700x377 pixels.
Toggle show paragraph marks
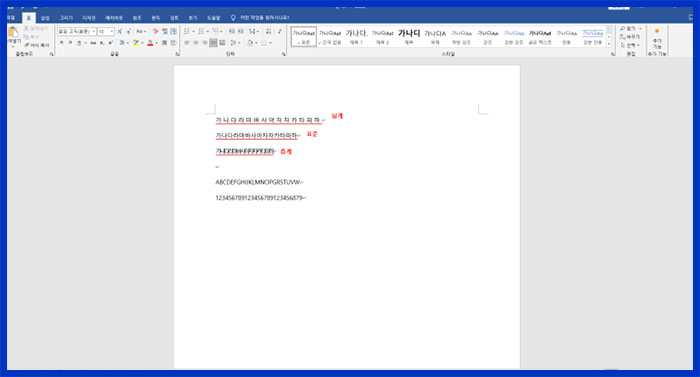(280, 31)
